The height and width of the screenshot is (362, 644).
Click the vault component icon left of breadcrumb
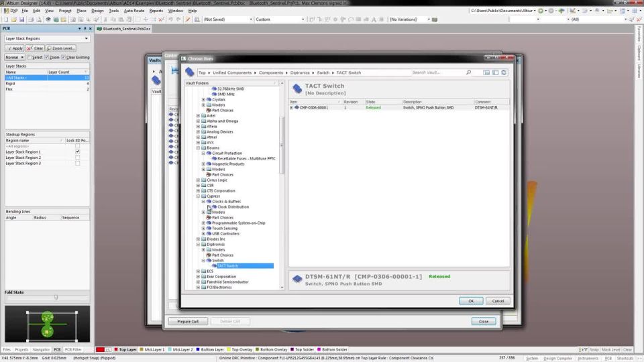point(189,72)
